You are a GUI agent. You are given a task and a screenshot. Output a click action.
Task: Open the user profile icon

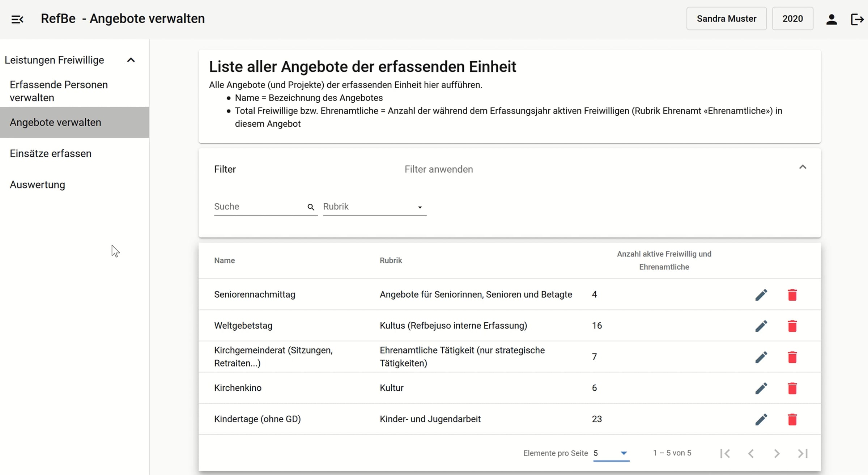tap(831, 19)
